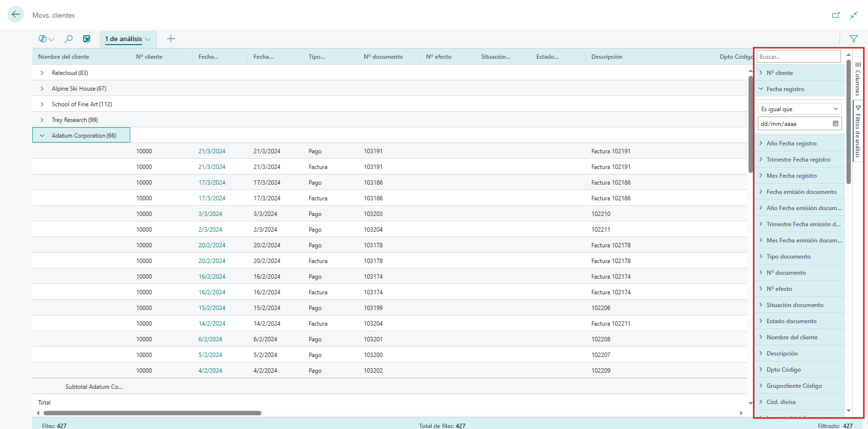Open the Es igual que condition dropdown
The width and height of the screenshot is (868, 429).
click(x=799, y=109)
